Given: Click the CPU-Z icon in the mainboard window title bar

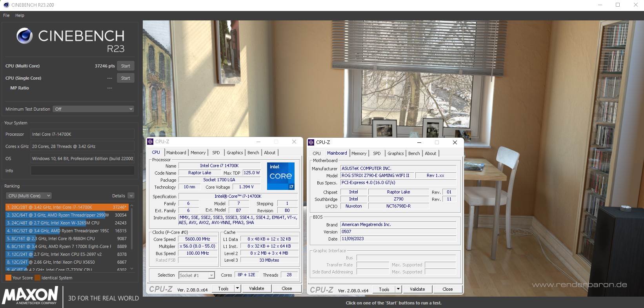Looking at the screenshot, I should (x=311, y=142).
